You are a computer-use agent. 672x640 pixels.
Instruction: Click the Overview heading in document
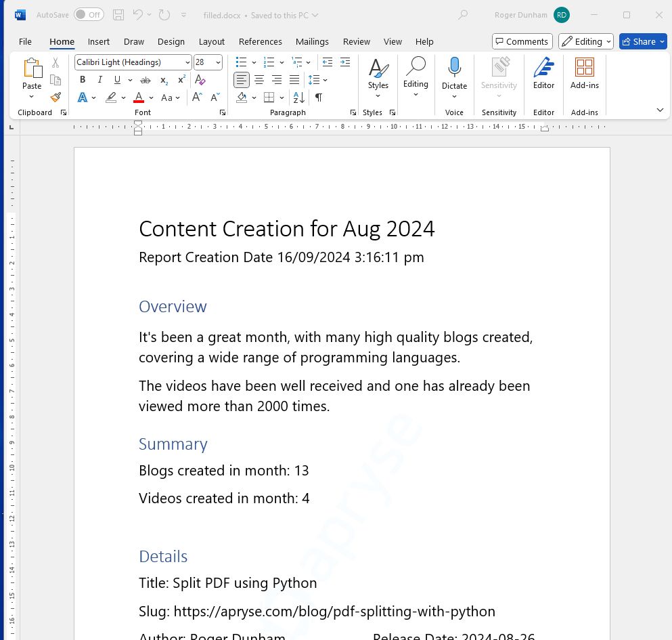coord(173,307)
